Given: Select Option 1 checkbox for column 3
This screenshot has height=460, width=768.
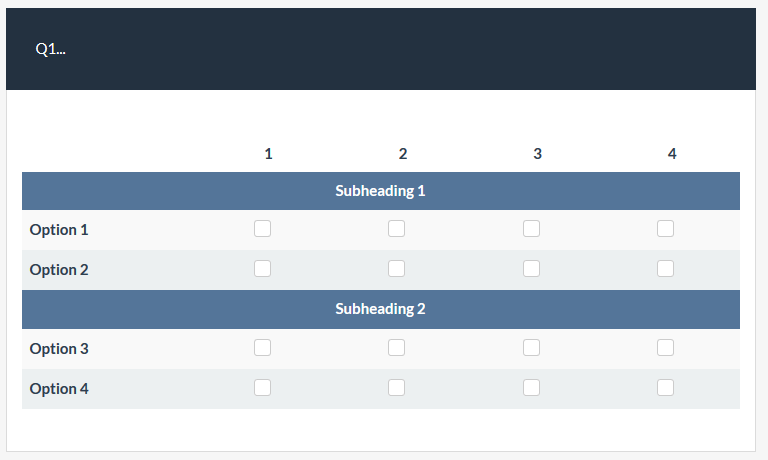Looking at the screenshot, I should 531,229.
